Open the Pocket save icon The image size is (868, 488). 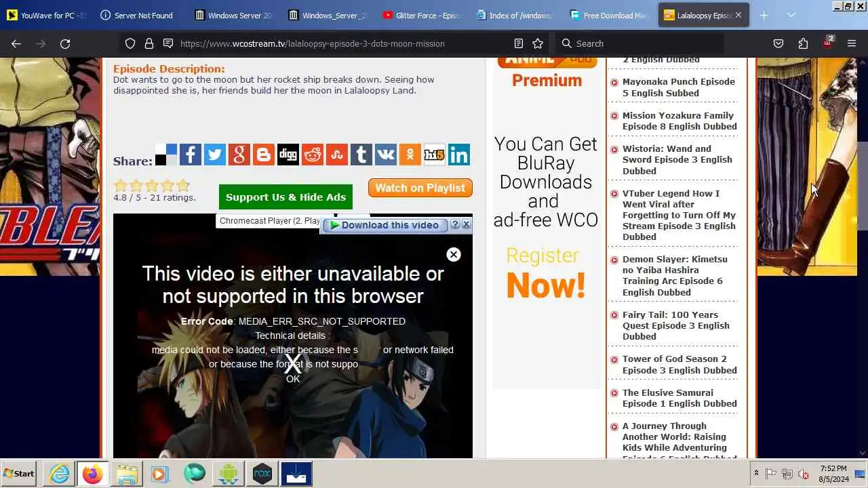(x=778, y=43)
